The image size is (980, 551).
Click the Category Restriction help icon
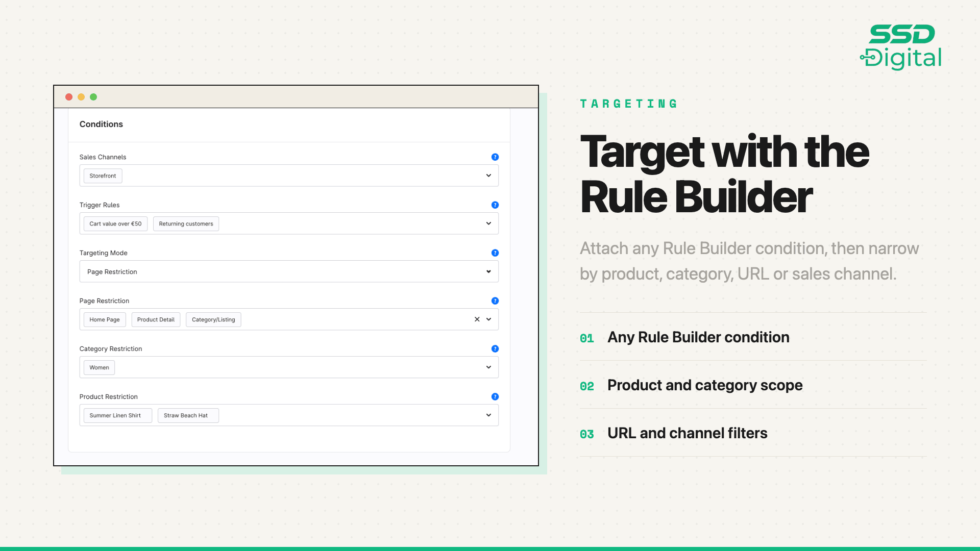[x=495, y=349]
